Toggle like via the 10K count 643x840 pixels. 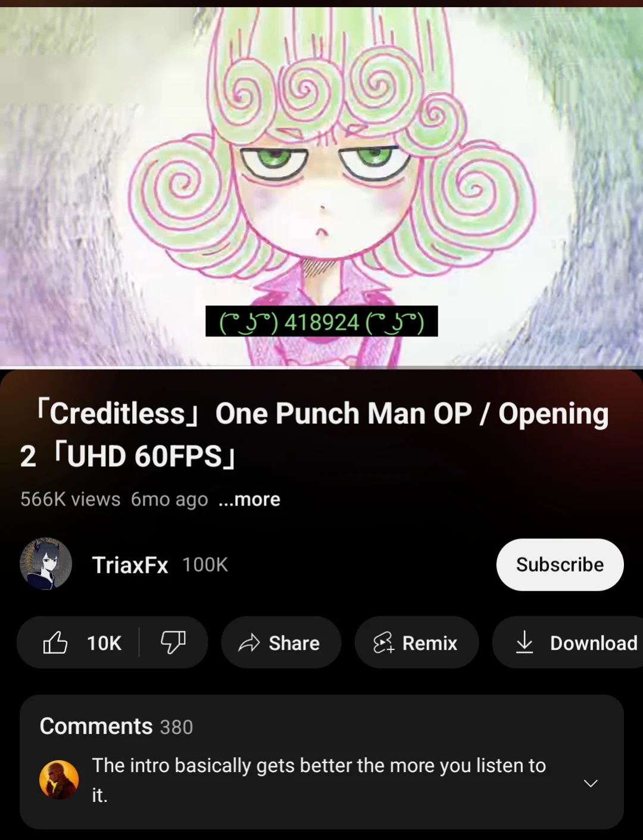pyautogui.click(x=104, y=643)
